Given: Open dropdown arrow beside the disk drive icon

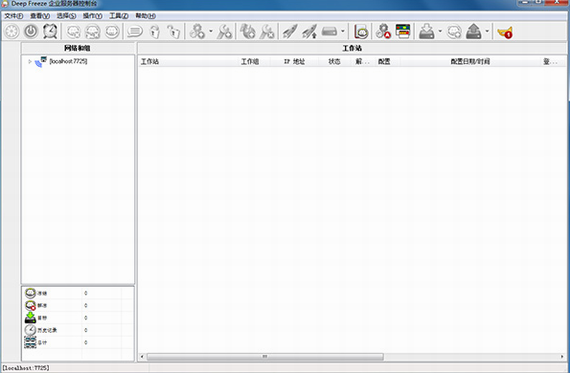Looking at the screenshot, I should point(342,32).
